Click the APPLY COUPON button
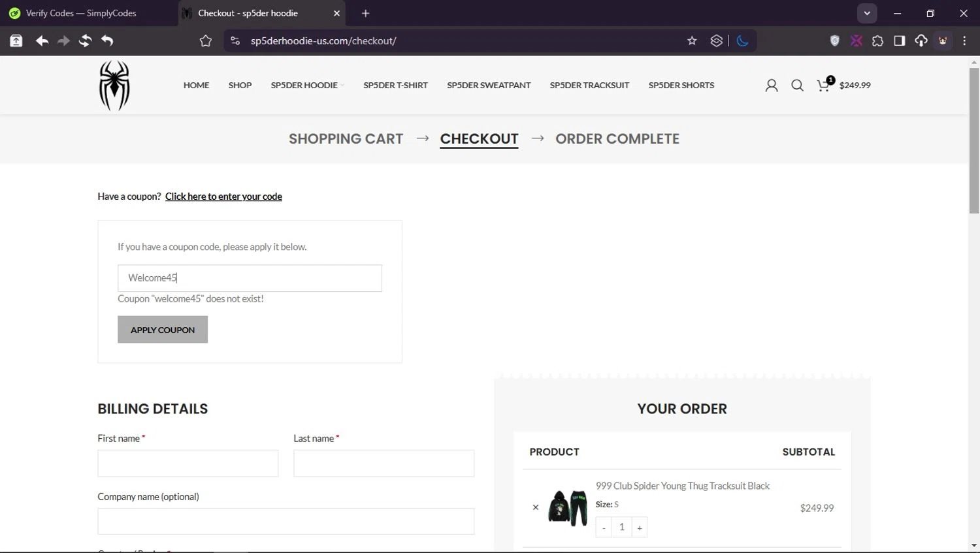Screen dimensions: 980x553 (163, 330)
